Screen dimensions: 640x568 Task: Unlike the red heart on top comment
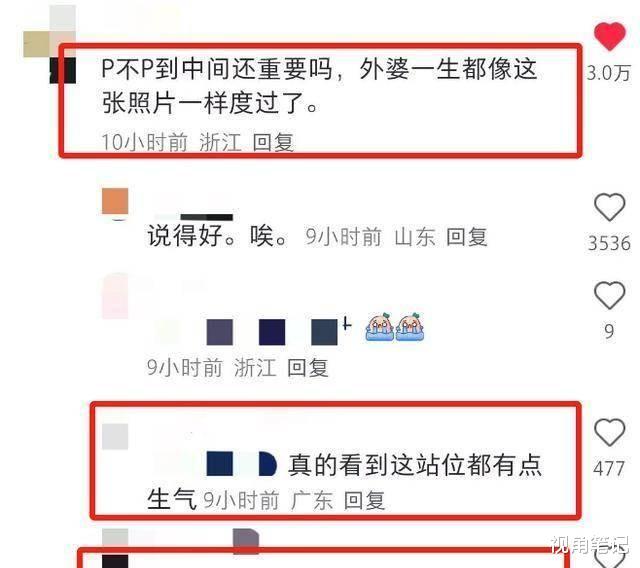[609, 37]
